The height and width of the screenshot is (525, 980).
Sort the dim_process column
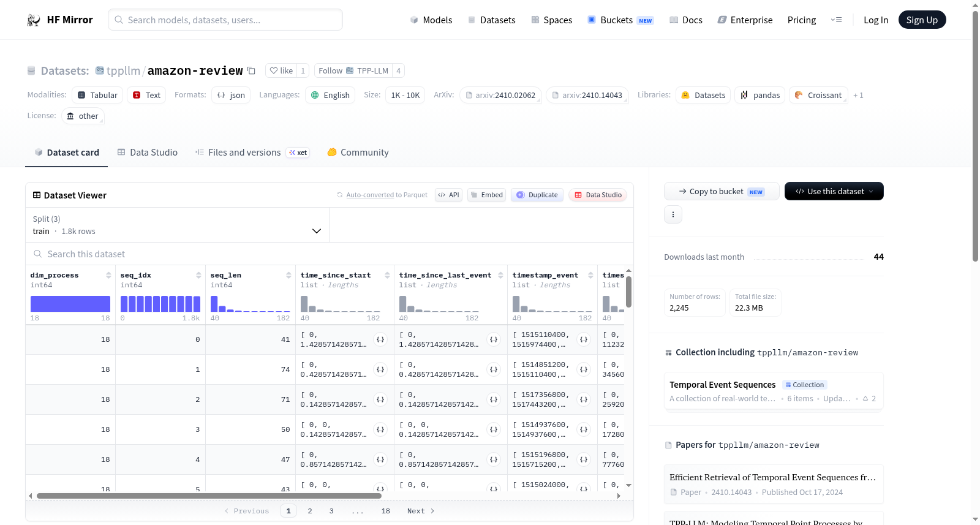pos(108,275)
